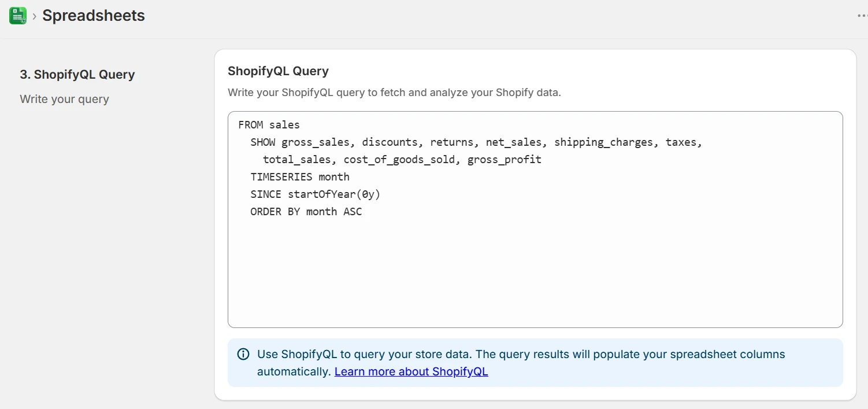Click the "TIMESERIES month" query line

click(300, 177)
